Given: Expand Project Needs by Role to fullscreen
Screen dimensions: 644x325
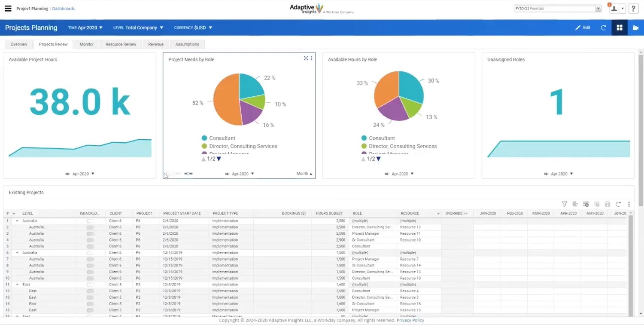Looking at the screenshot, I should 306,58.
